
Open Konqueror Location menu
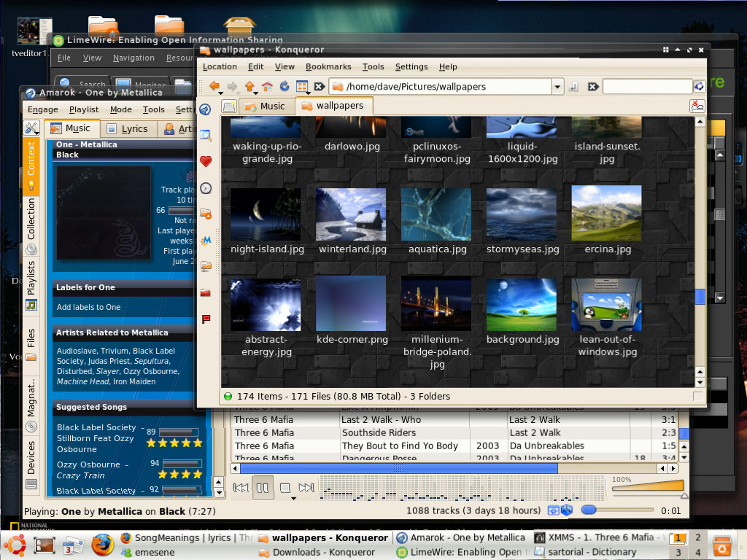click(220, 66)
